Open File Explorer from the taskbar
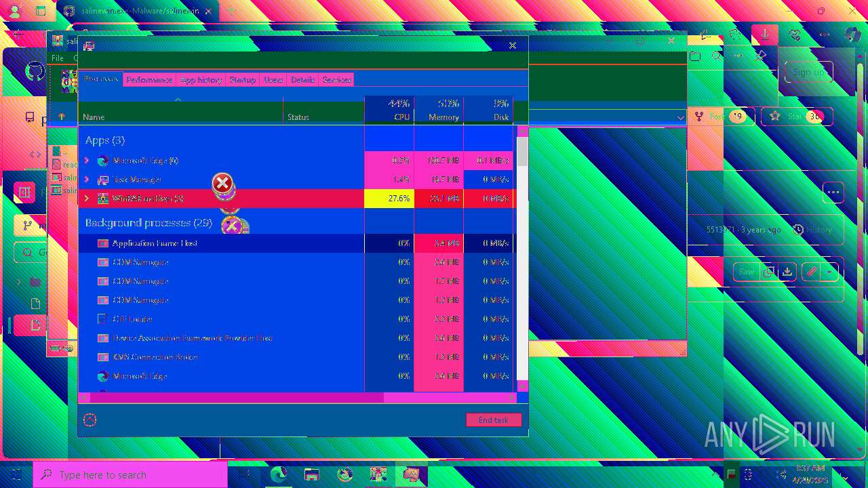The width and height of the screenshot is (868, 488). point(311,475)
